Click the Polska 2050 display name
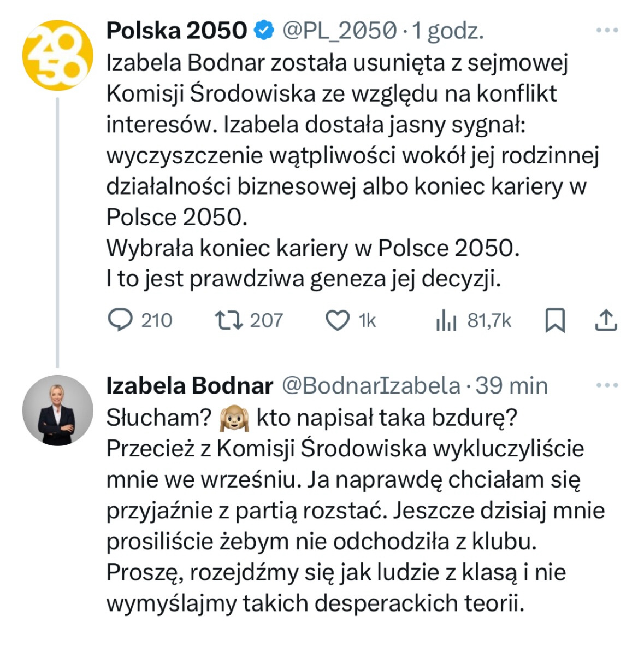The image size is (644, 651). (x=176, y=31)
